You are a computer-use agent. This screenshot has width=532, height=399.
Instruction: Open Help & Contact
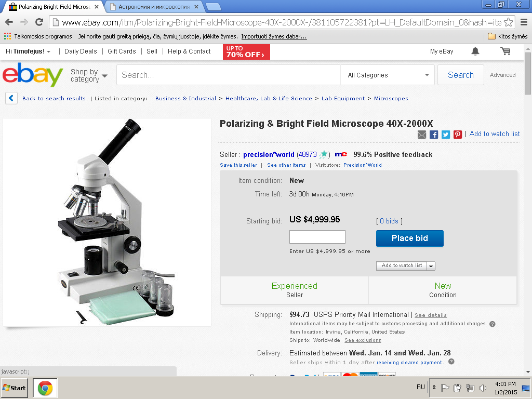coord(189,51)
